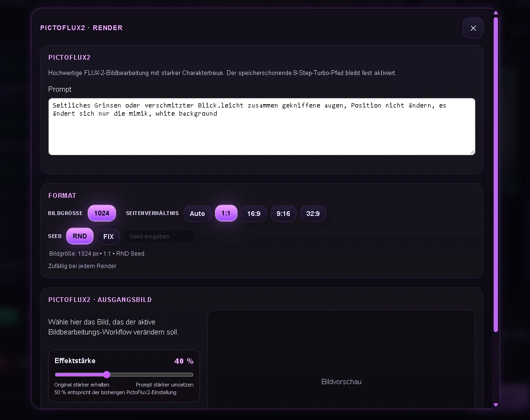Focus the Seed eingeben input field
Image resolution: width=530 pixels, height=420 pixels.
(160, 237)
